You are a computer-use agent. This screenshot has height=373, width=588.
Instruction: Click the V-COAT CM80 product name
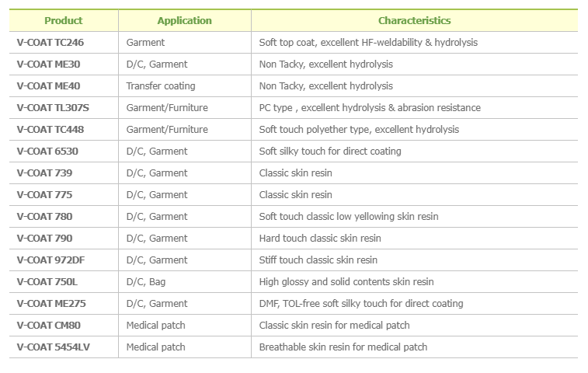pos(49,326)
